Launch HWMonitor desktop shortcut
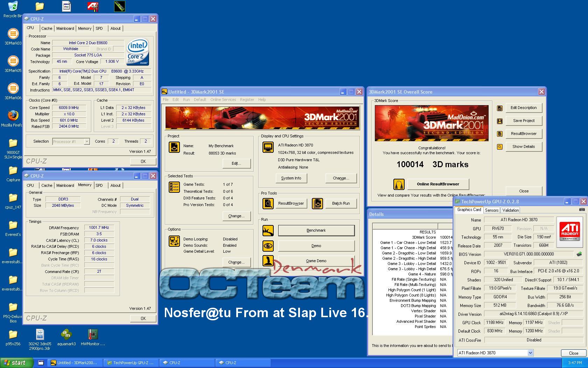This screenshot has height=368, width=588. point(93,338)
